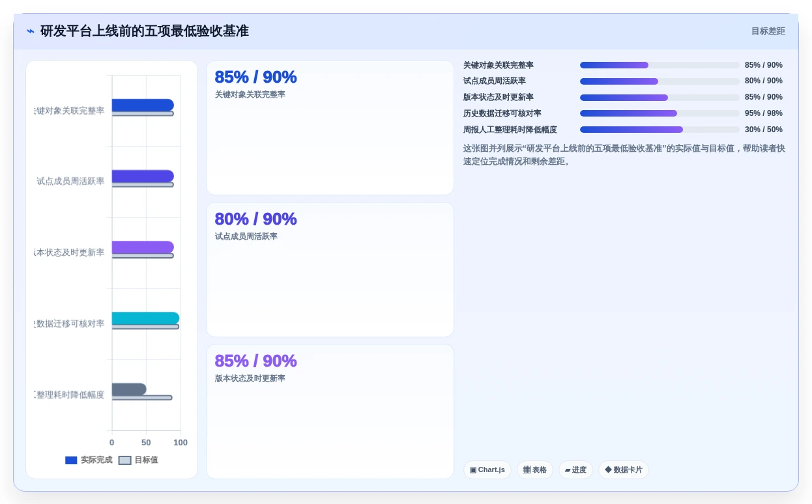Click the blue chart bar for 关键对象关联完整率

point(143,105)
